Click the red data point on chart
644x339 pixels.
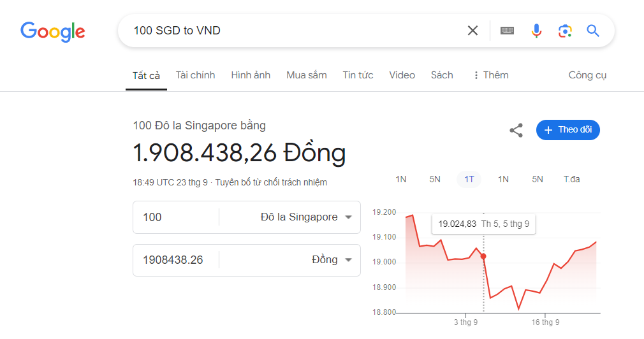tap(483, 256)
